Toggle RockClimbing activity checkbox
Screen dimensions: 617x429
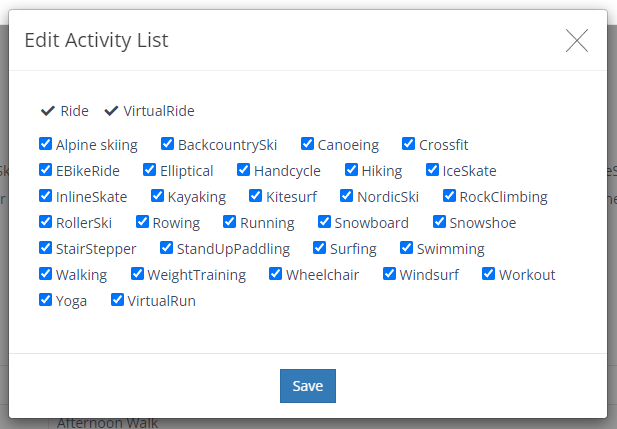tap(449, 196)
